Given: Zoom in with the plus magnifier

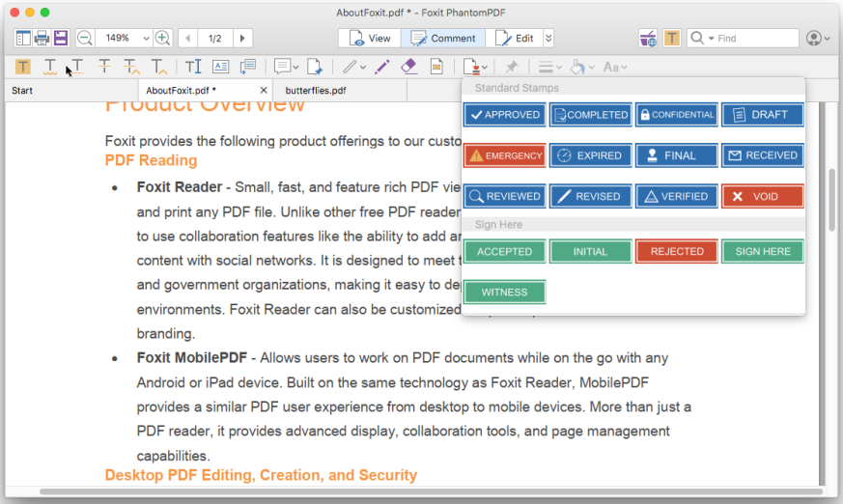Looking at the screenshot, I should click(162, 39).
